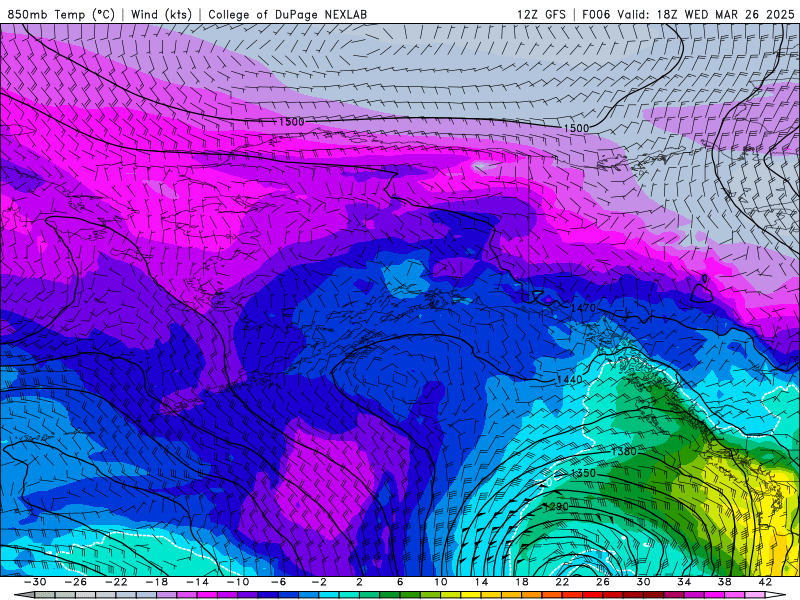Screen dimensions: 800x600
Task: Click the positive 14 value on temperature scale
Action: point(481,582)
